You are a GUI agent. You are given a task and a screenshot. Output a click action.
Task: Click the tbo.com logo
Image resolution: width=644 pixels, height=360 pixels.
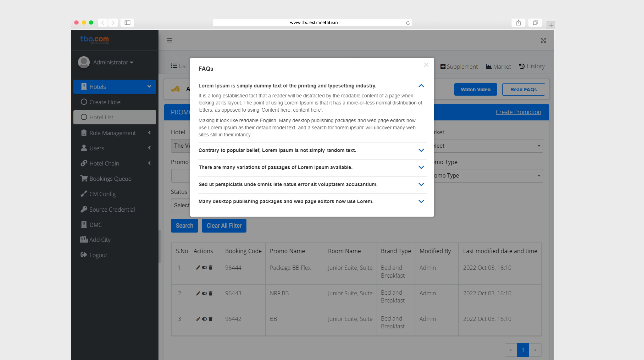[x=94, y=40]
